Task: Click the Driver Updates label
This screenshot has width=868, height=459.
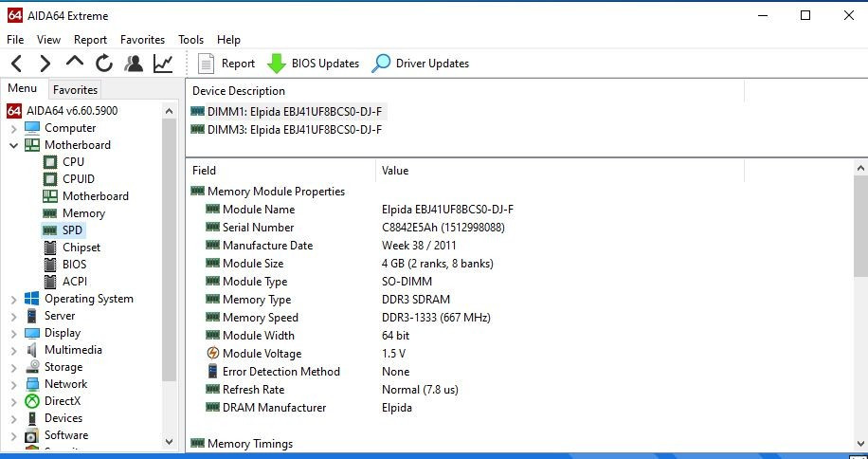Action: (432, 64)
